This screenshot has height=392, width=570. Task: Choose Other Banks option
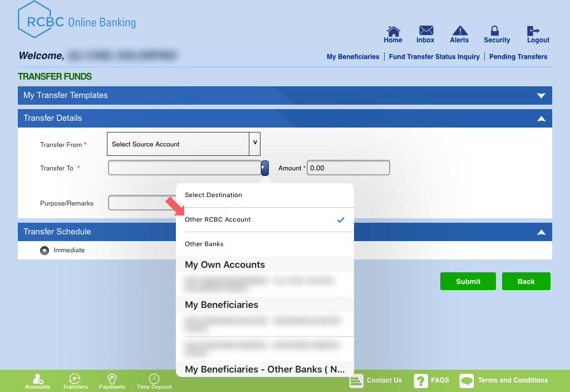click(265, 244)
